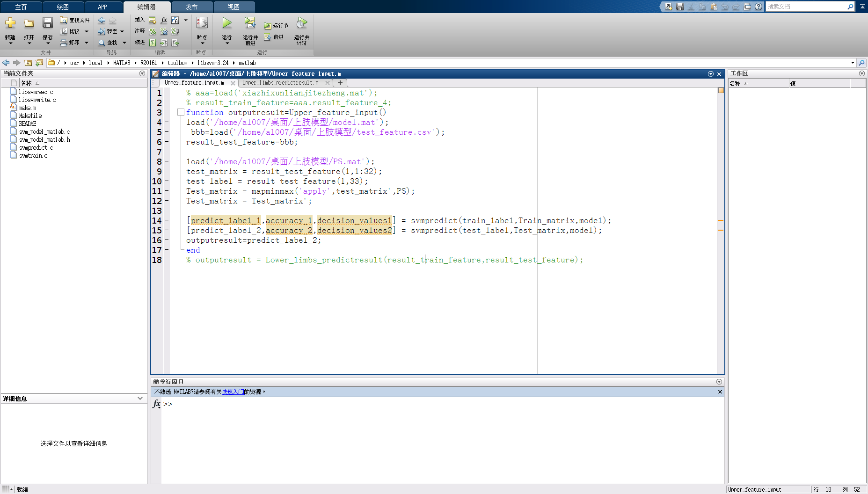Click the uncomment icon with X mark
Image resolution: width=868 pixels, height=494 pixels.
pos(164,31)
